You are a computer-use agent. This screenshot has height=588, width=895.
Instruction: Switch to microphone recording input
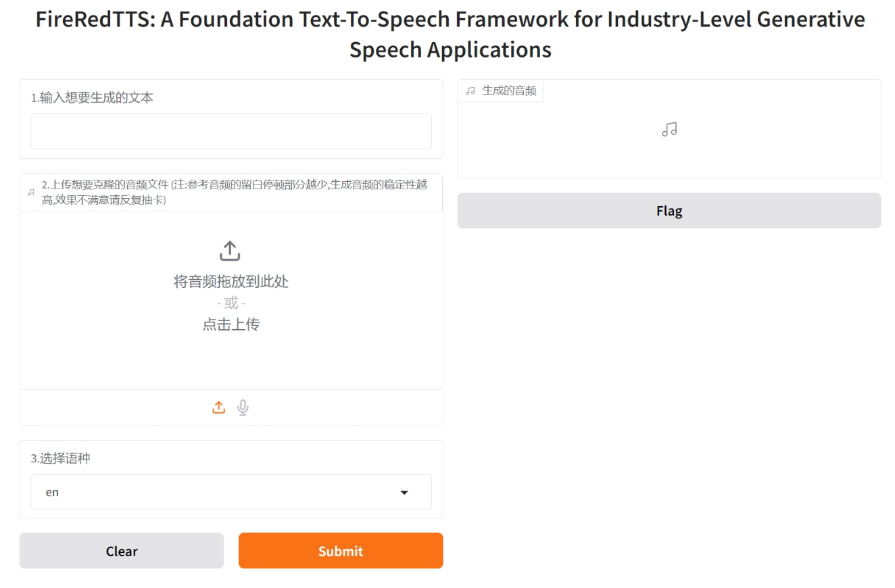click(x=243, y=408)
